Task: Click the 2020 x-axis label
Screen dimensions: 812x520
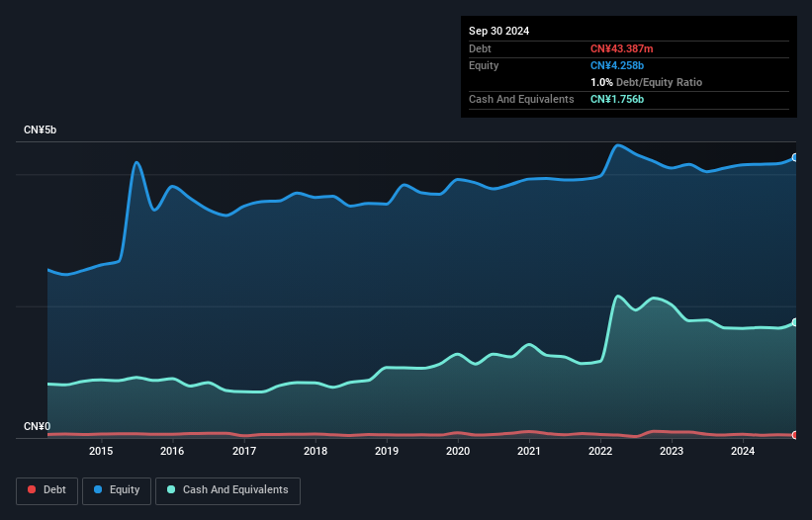Action: click(x=458, y=451)
